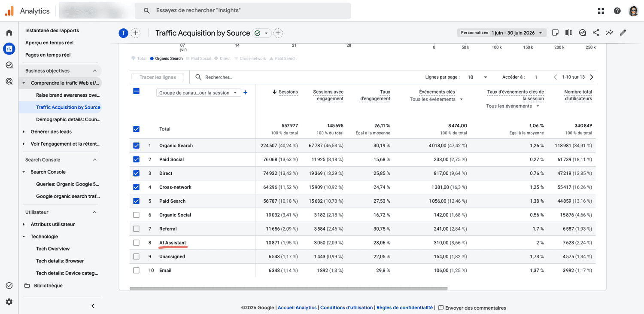The width and height of the screenshot is (644, 314).
Task: Collapse the left navigation panel arrow
Action: pyautogui.click(x=93, y=306)
